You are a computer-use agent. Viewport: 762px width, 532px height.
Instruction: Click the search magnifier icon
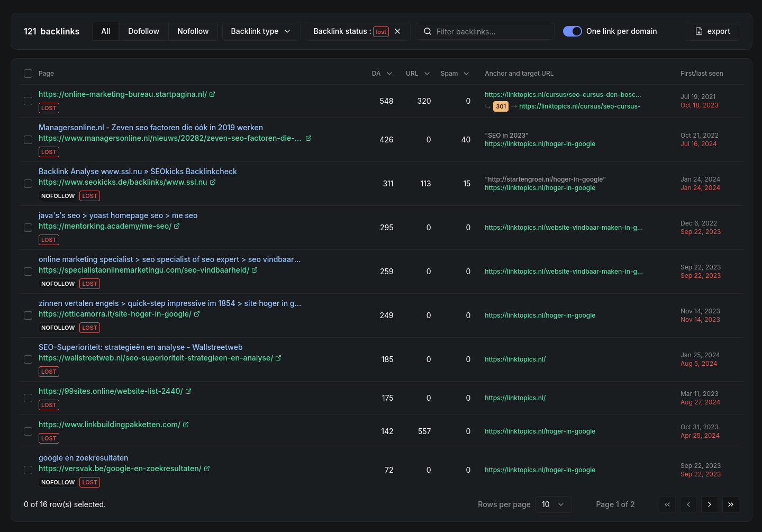pos(428,31)
